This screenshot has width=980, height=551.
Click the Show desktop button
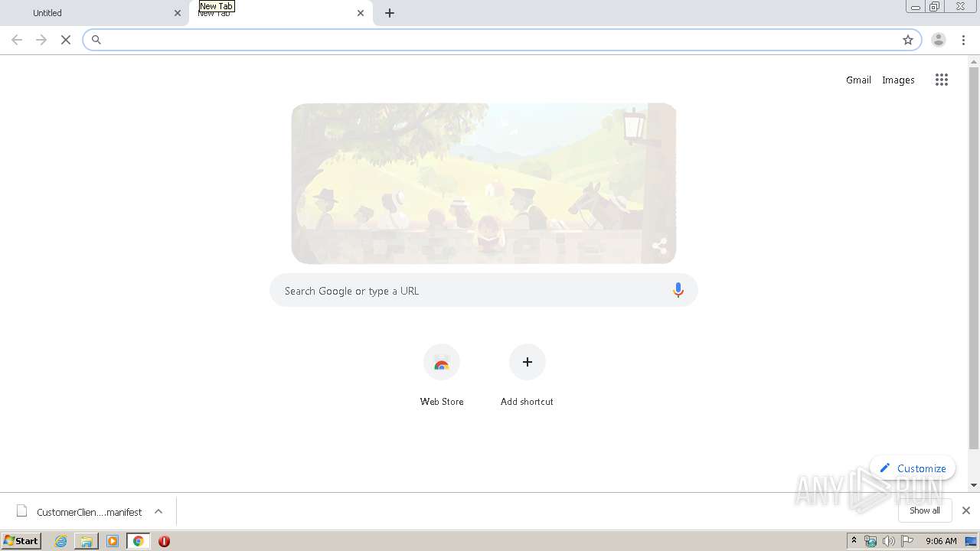pos(972,541)
